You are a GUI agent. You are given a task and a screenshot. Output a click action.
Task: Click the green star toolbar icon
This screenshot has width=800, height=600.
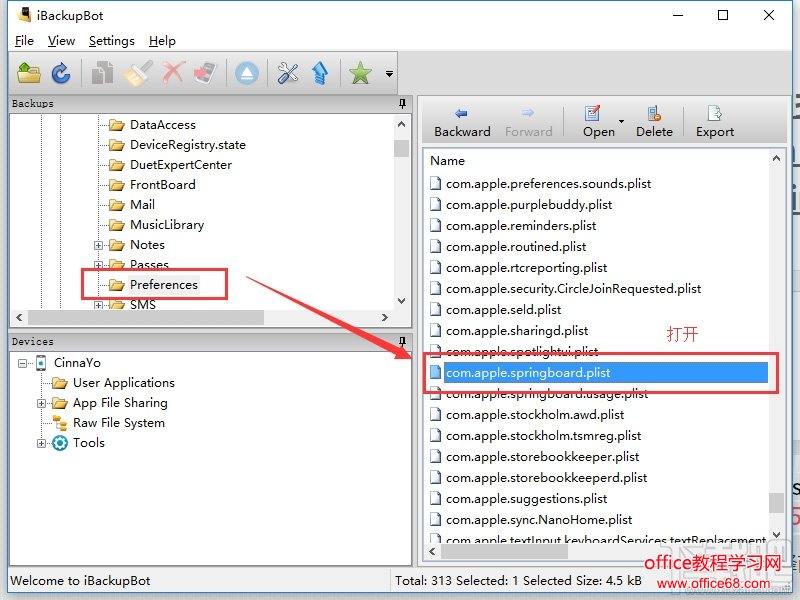point(360,73)
